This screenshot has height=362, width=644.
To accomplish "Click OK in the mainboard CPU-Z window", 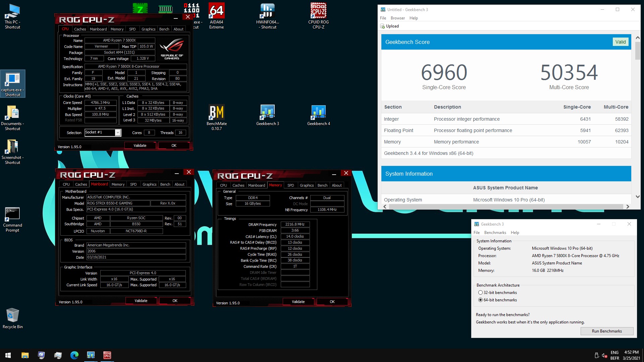I will click(x=175, y=301).
